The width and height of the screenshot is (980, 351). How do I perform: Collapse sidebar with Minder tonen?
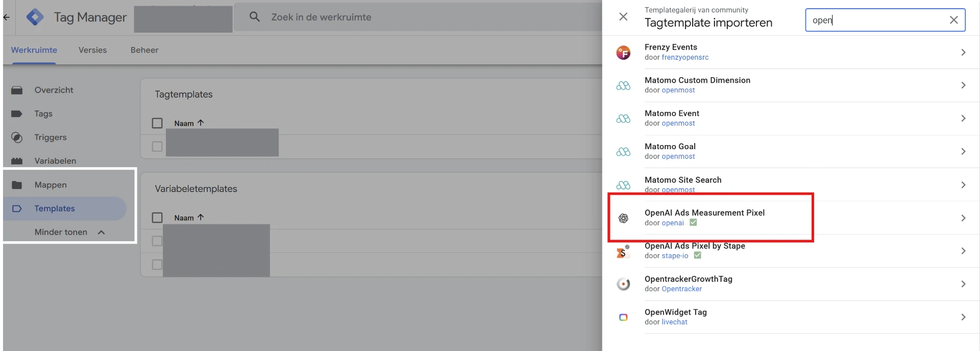coord(69,232)
